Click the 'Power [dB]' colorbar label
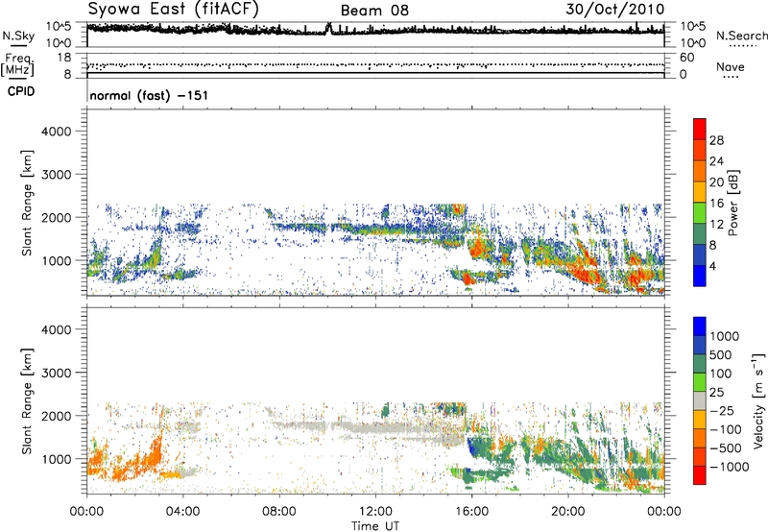 (732, 203)
